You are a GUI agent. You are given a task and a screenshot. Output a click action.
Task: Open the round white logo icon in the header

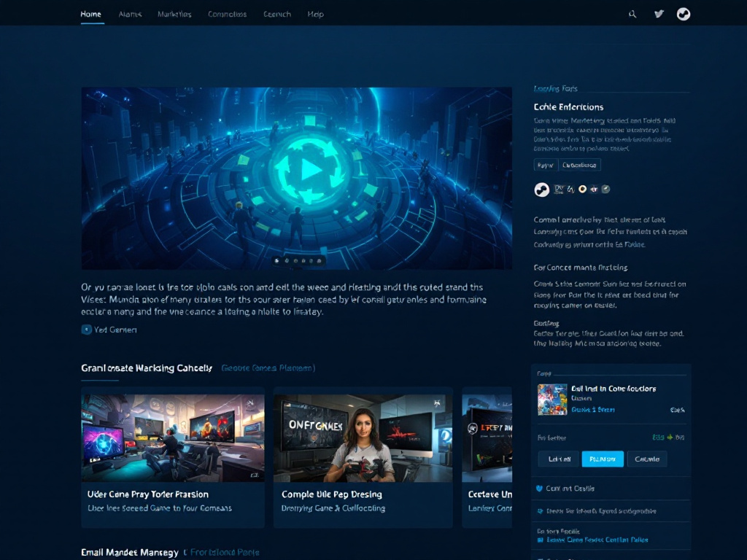683,15
